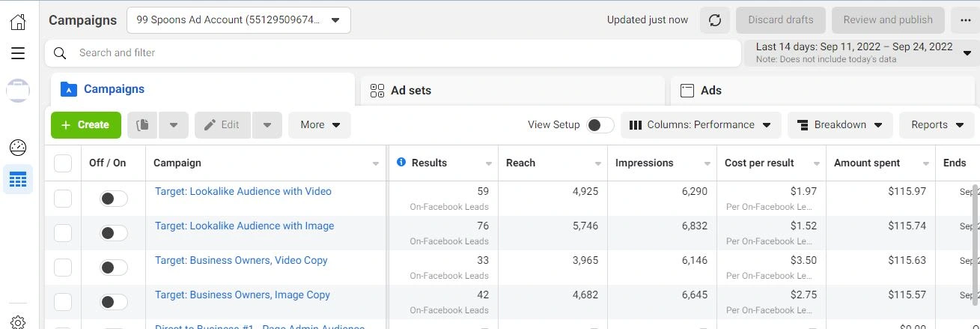
Task: Click the $115.97 amount spent cell
Action: pos(907,191)
